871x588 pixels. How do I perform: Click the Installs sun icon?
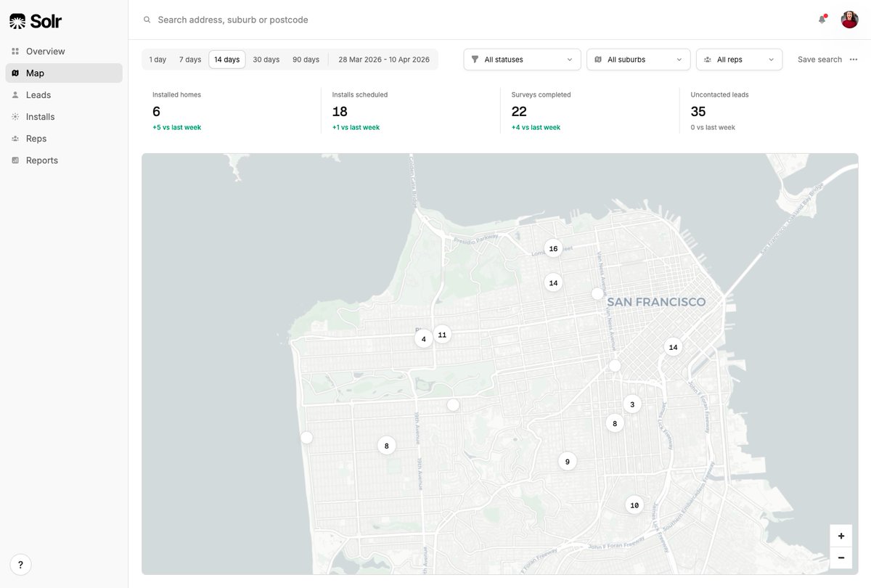[x=15, y=117]
